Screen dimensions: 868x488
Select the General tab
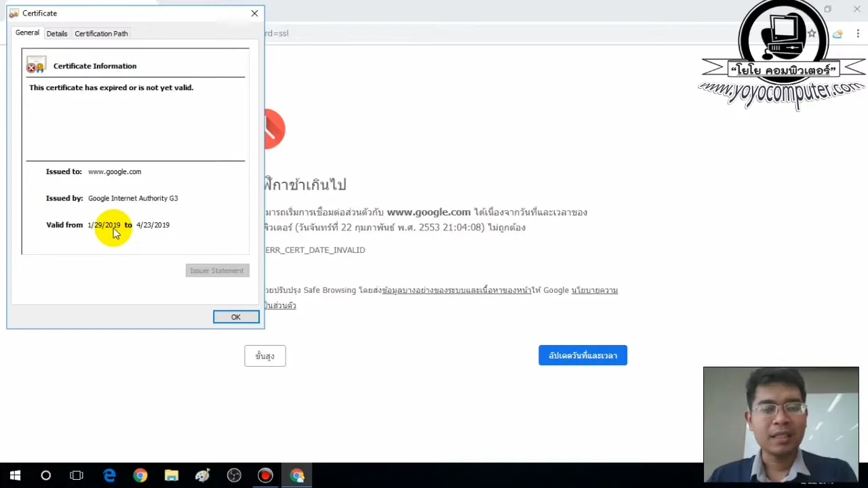click(x=27, y=33)
